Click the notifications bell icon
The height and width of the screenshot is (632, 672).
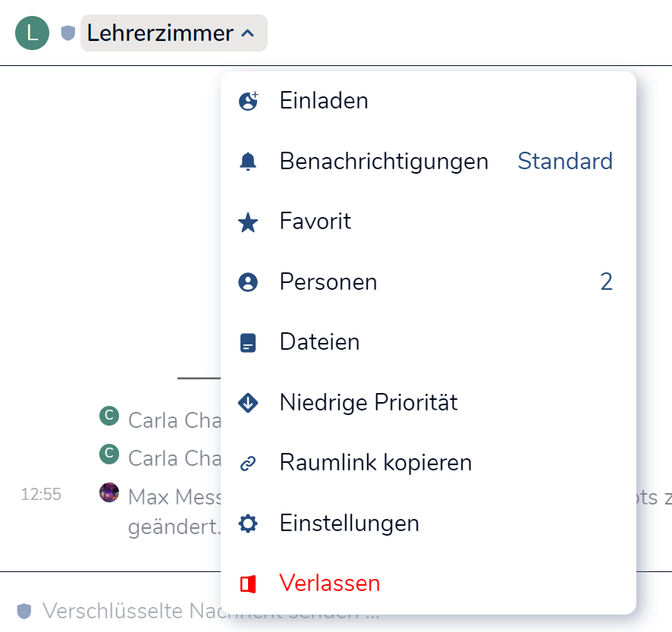click(248, 162)
